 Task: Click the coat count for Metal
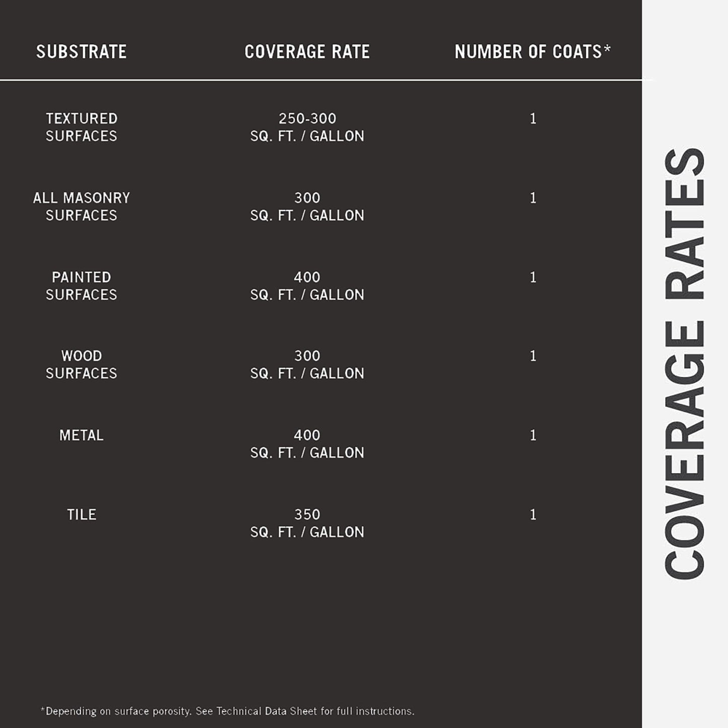click(533, 435)
